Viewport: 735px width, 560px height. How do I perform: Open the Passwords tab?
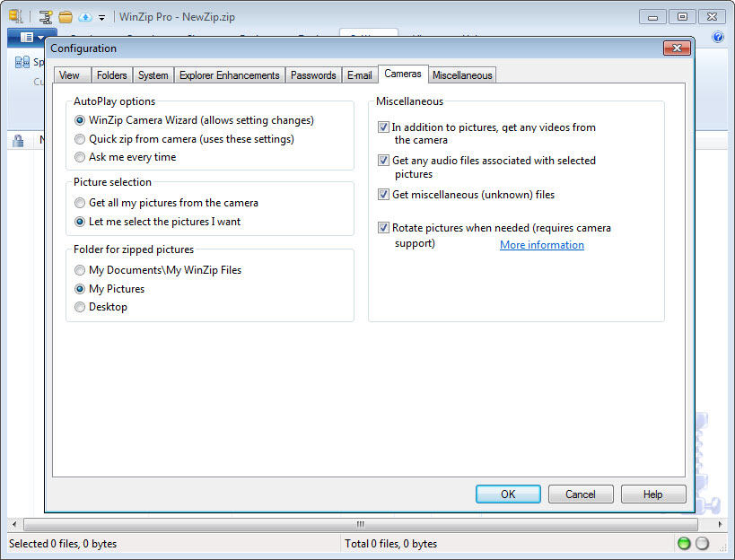pos(313,75)
